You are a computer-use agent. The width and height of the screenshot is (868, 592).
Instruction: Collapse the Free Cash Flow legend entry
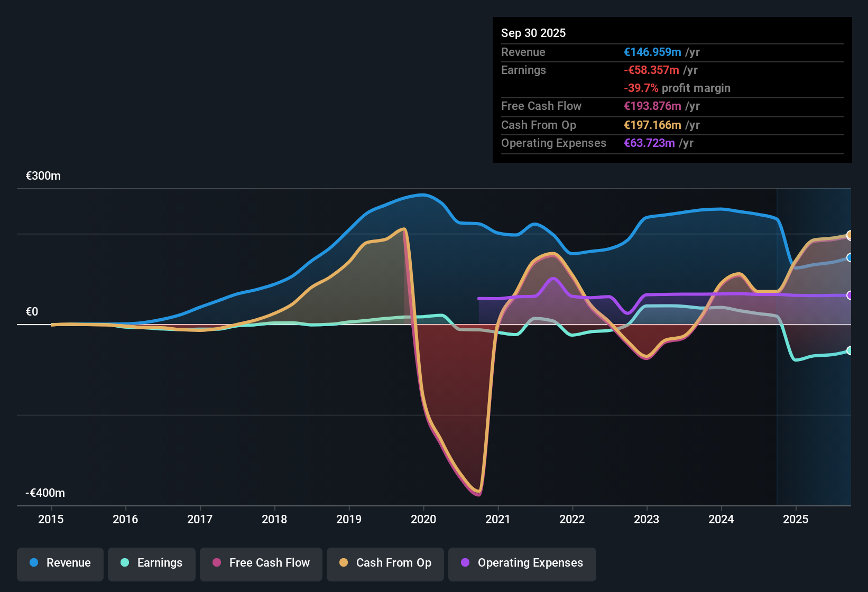coord(261,563)
